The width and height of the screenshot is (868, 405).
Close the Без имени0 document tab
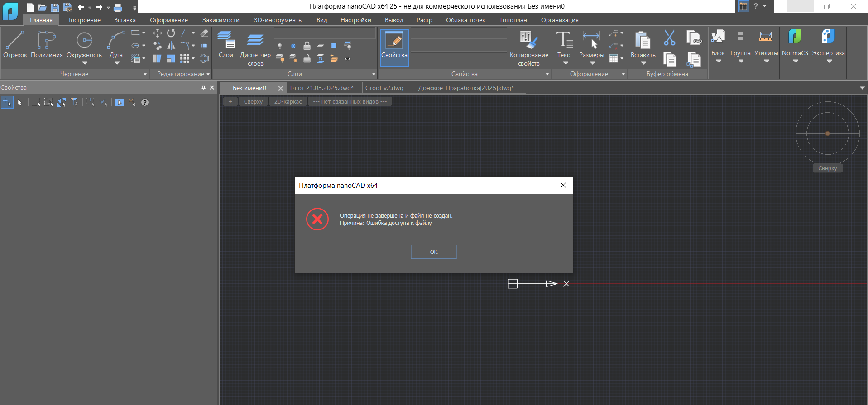click(281, 88)
